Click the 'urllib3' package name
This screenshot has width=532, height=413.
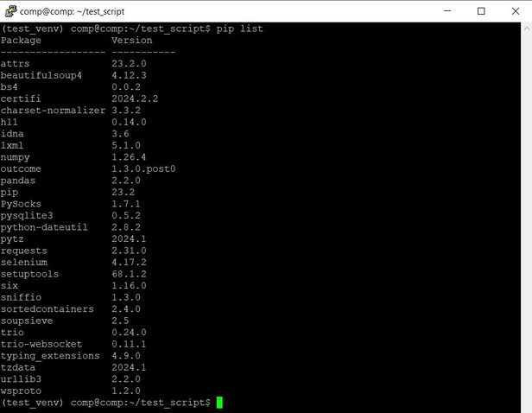click(x=21, y=379)
